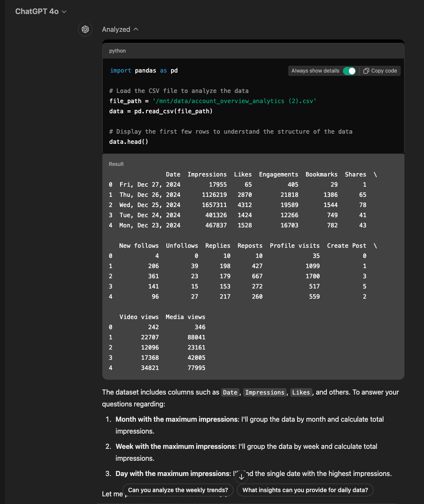Click the 'import pandas as pd' line
The image size is (424, 504).
[x=144, y=71]
